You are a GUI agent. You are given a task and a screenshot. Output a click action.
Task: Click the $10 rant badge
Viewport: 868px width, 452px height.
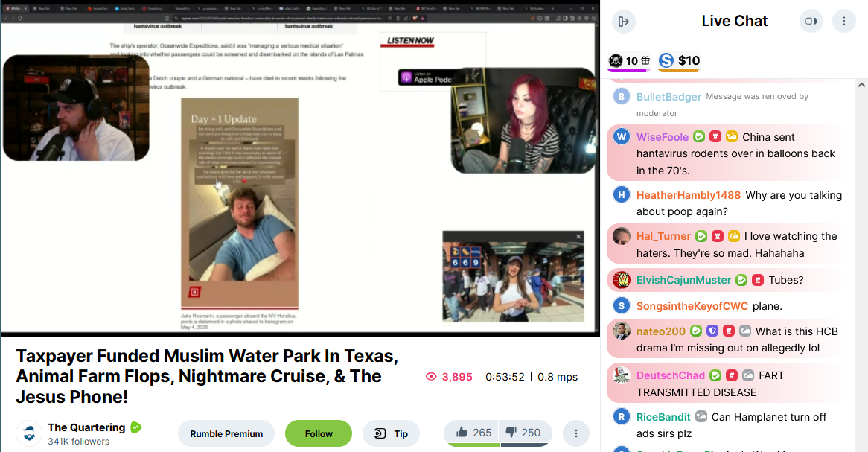680,61
